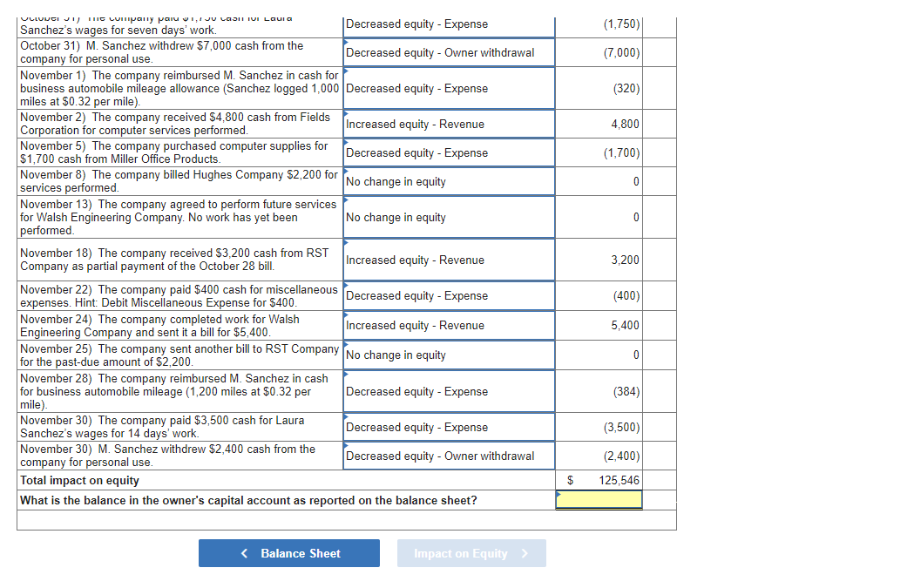
Task: Open the equity dropdown for October 31 withdrawal
Action: 448,52
